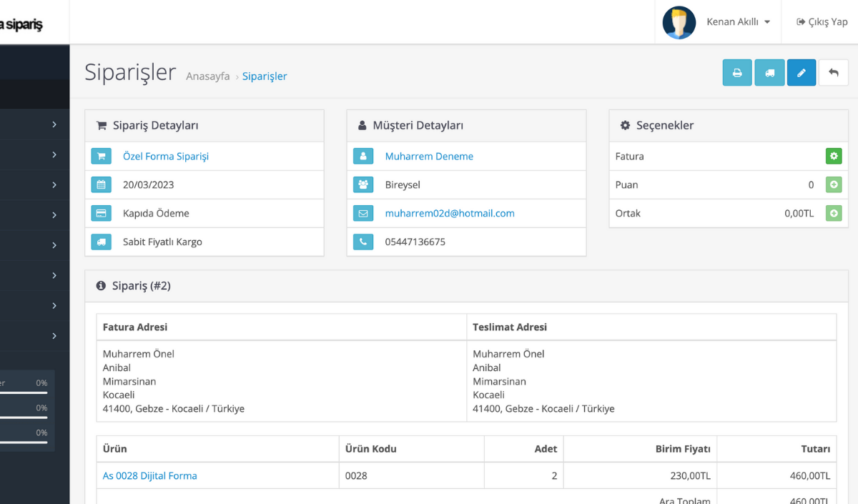Click the plus button in Ortak row
This screenshot has height=504, width=858.
point(834,213)
